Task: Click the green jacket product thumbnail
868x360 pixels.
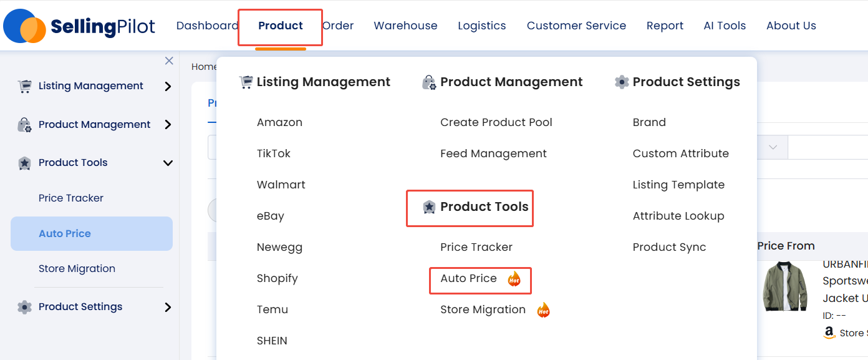Action: (x=785, y=286)
